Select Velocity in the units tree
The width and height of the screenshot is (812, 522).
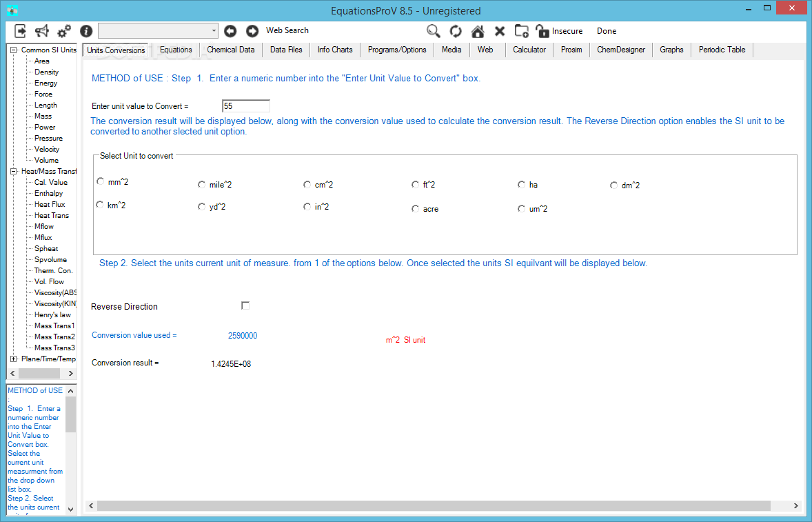point(47,149)
